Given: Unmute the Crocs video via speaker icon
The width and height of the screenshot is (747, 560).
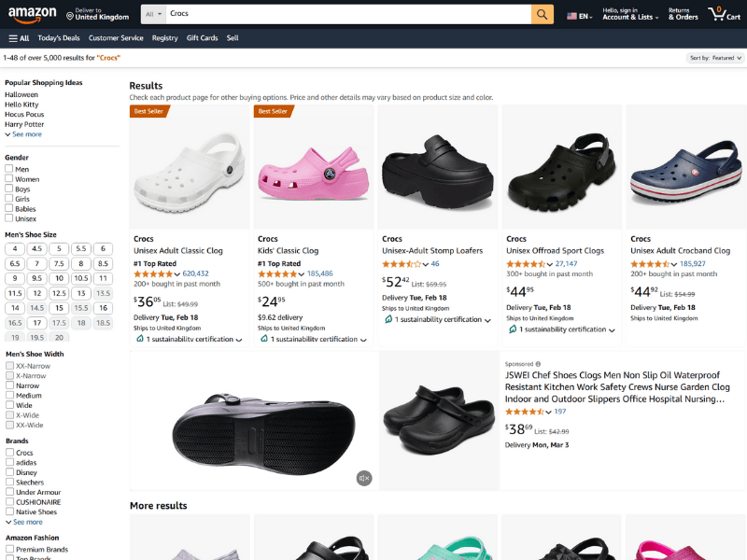Looking at the screenshot, I should click(364, 477).
